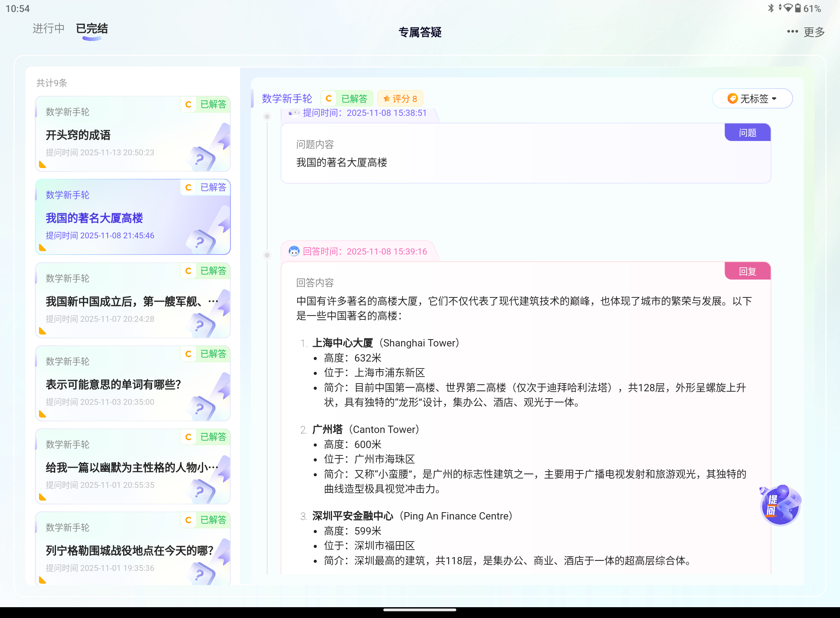
Task: Click the purple 问题 label tag
Action: click(x=747, y=132)
